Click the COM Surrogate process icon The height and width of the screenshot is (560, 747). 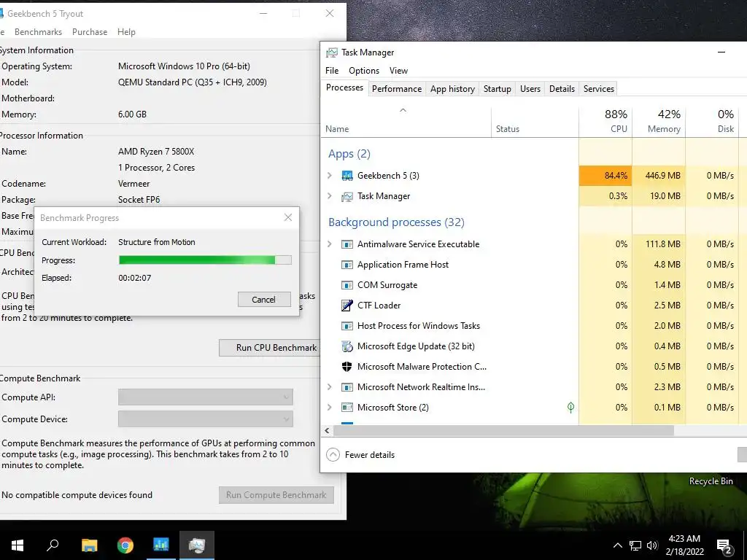click(x=347, y=285)
